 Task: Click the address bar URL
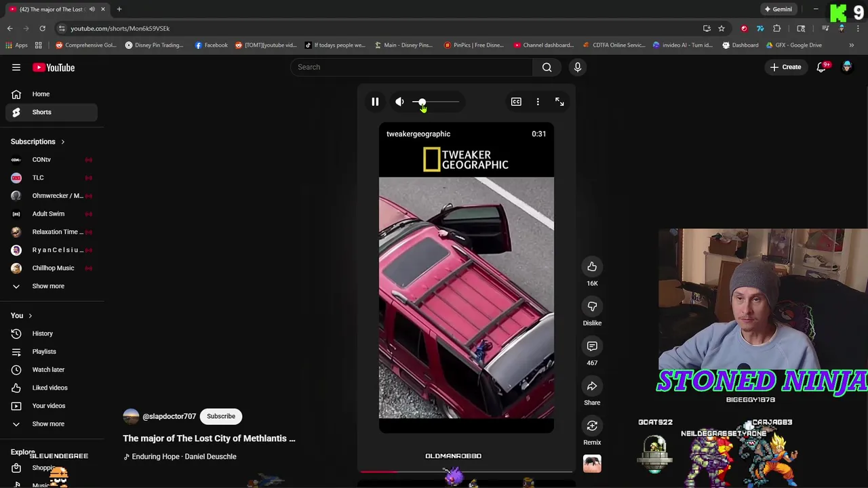(120, 28)
